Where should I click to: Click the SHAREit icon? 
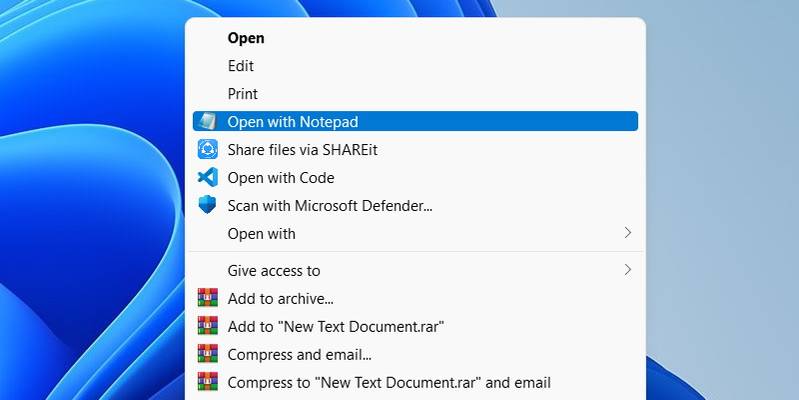tap(207, 149)
